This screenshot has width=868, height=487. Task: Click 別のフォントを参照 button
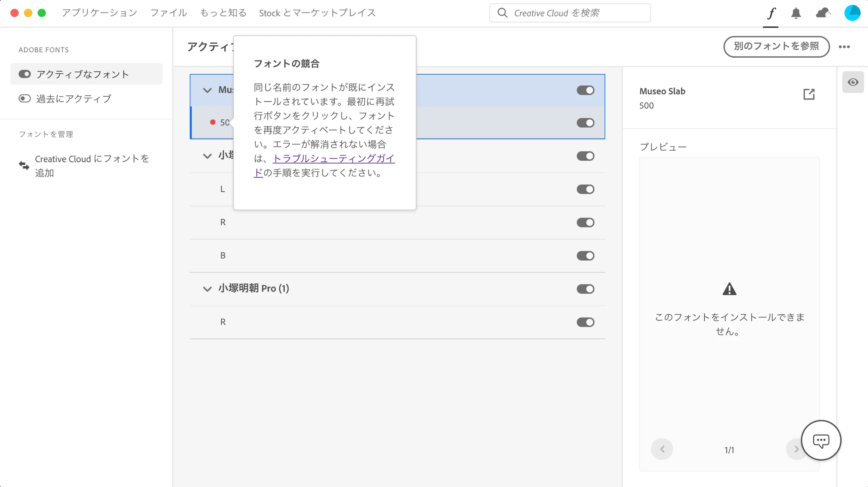pos(776,46)
